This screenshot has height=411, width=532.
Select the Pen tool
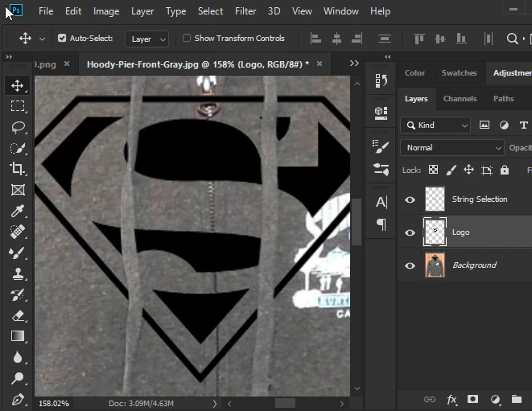click(17, 399)
